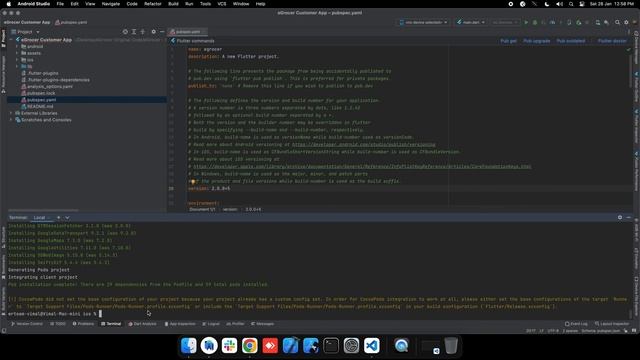Select README.md in the project tree
The image size is (640, 360).
click(x=40, y=106)
